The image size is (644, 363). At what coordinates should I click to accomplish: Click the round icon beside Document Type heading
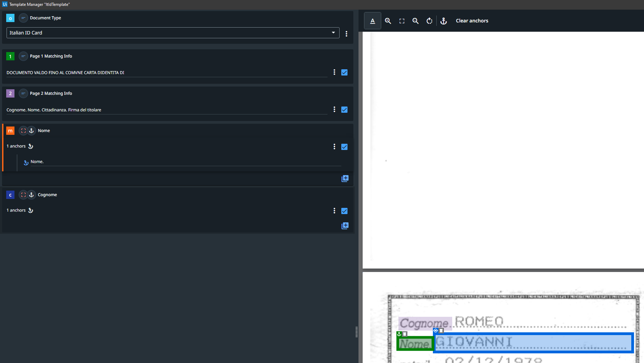point(23,18)
